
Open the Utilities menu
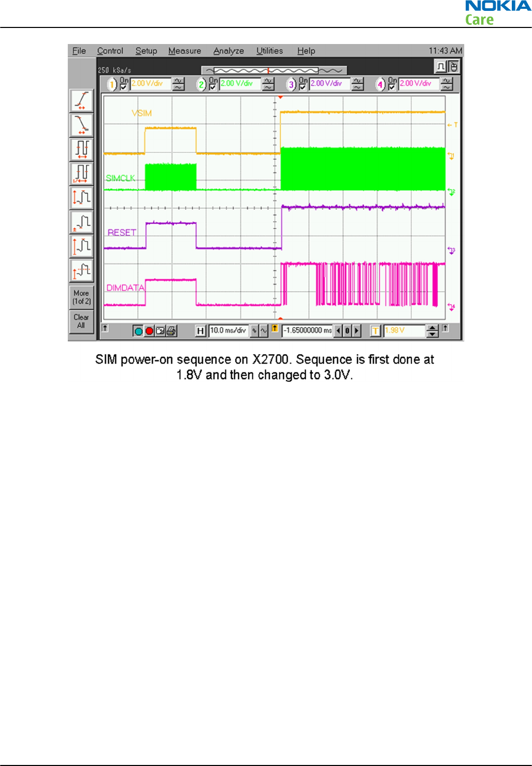(x=269, y=51)
